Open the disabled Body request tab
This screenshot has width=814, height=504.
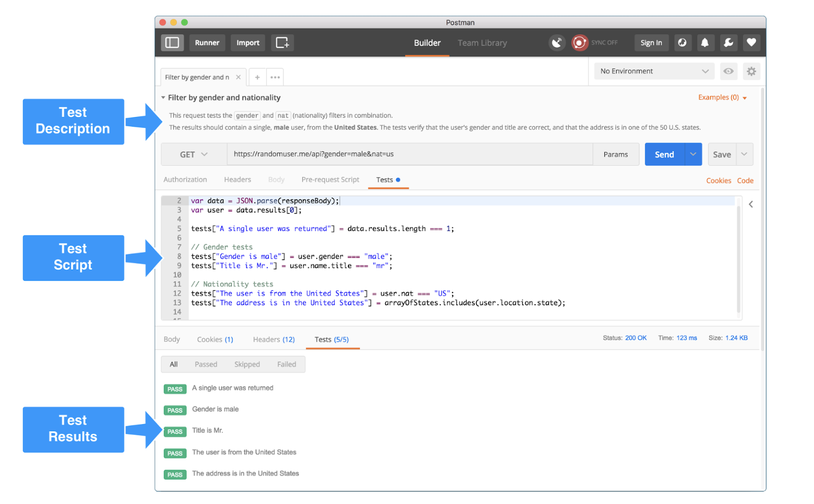tap(276, 180)
